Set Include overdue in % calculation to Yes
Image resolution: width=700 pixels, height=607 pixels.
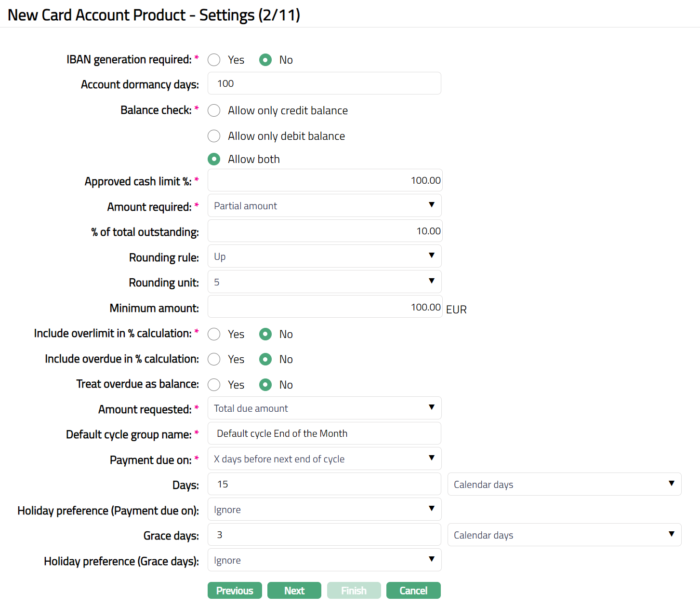(x=214, y=359)
